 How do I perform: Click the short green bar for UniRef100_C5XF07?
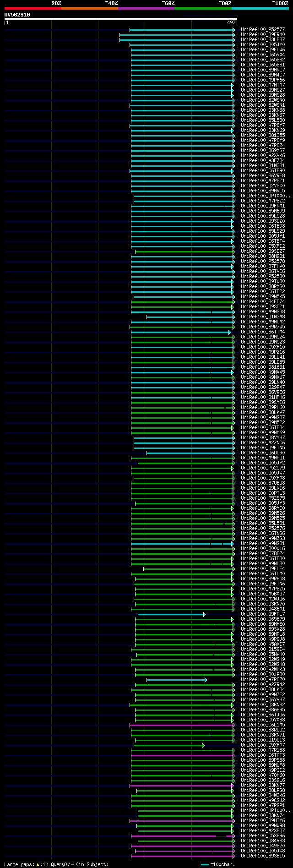pos(169,745)
